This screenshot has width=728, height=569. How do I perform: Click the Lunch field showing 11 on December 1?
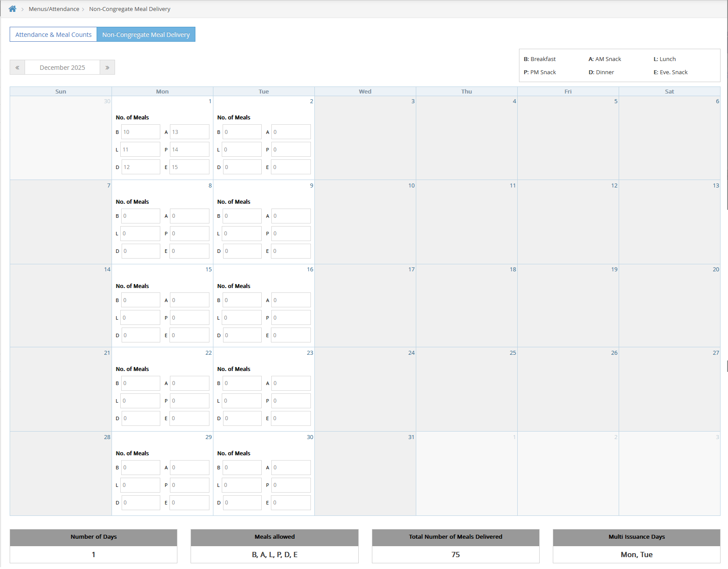pyautogui.click(x=141, y=149)
